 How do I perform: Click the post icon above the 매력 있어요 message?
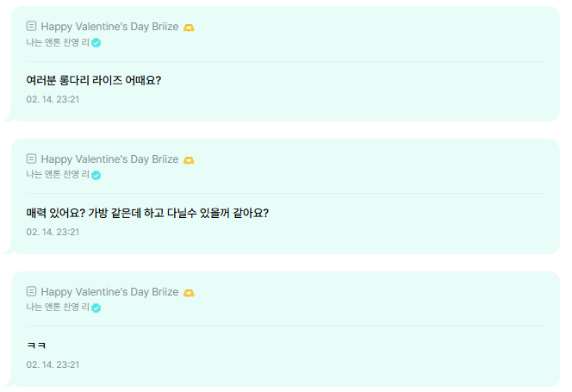coord(31,159)
